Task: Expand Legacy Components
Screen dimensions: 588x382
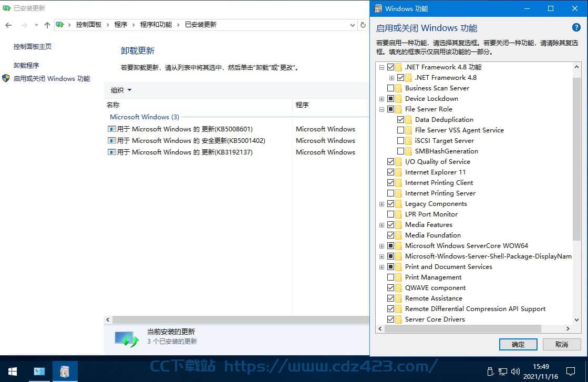Action: click(x=381, y=204)
